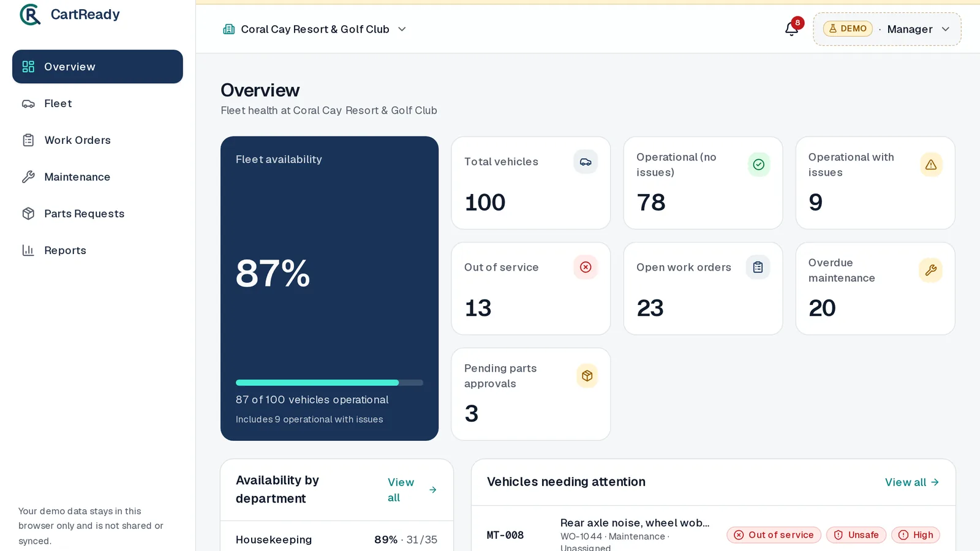
Task: Click the Total vehicles value 100
Action: tap(485, 203)
